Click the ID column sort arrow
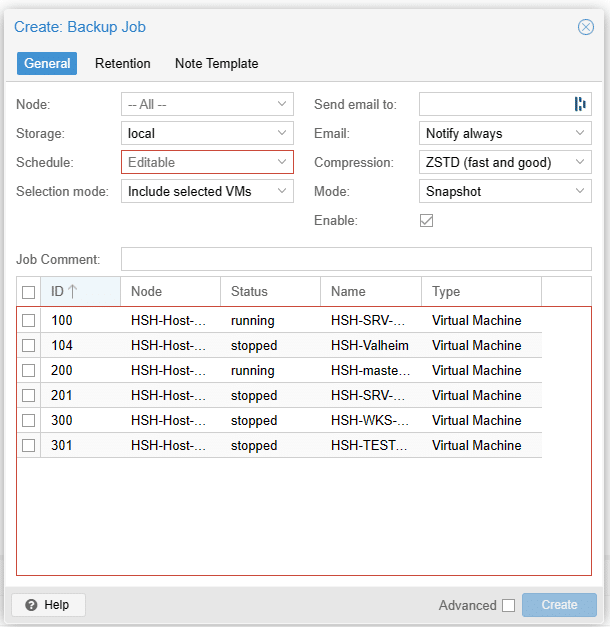This screenshot has height=627, width=610. [x=73, y=292]
